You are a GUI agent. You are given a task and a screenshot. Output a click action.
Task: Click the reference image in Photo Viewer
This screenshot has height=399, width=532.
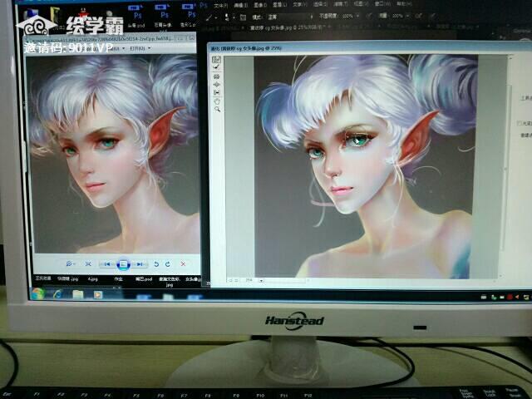pos(113,155)
